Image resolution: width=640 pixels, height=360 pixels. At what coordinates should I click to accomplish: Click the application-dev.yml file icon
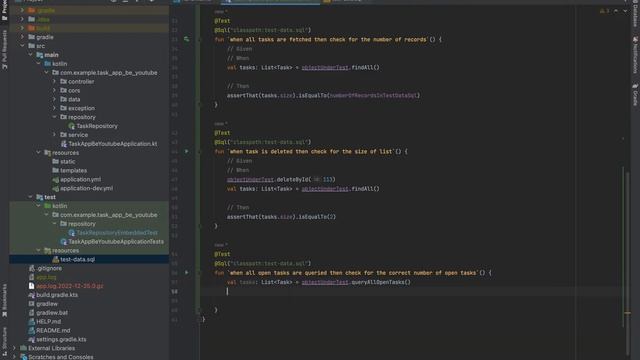click(x=56, y=188)
